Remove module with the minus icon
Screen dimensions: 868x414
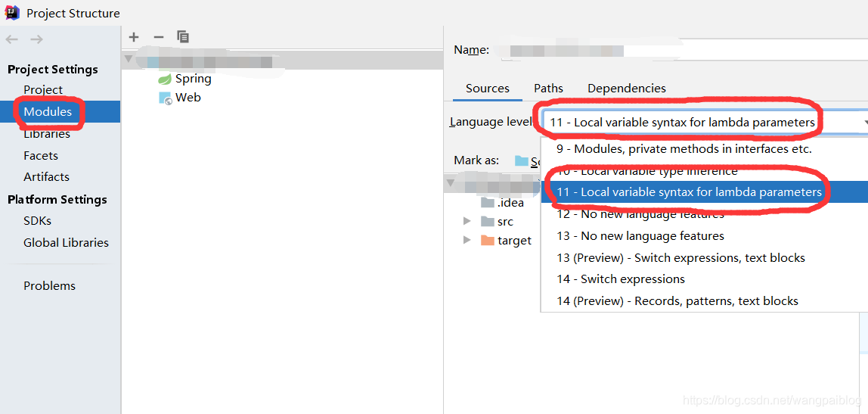[x=158, y=37]
